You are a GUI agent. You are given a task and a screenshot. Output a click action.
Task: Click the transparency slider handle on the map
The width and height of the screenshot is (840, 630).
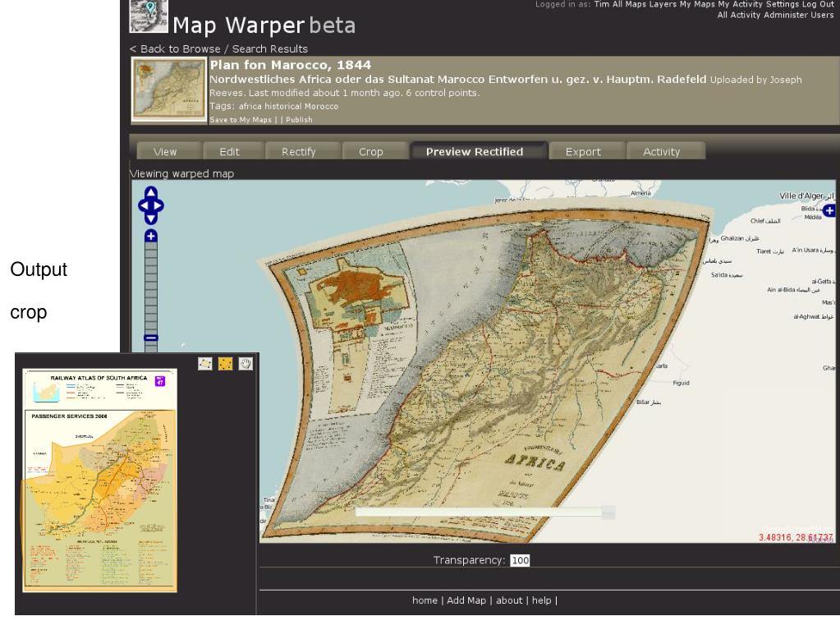pyautogui.click(x=608, y=513)
